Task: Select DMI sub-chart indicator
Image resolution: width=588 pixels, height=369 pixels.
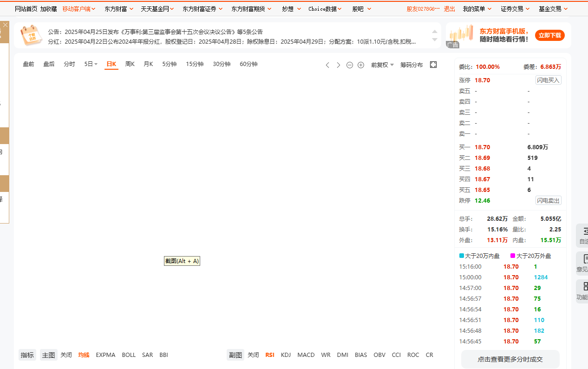Action: (x=343, y=355)
